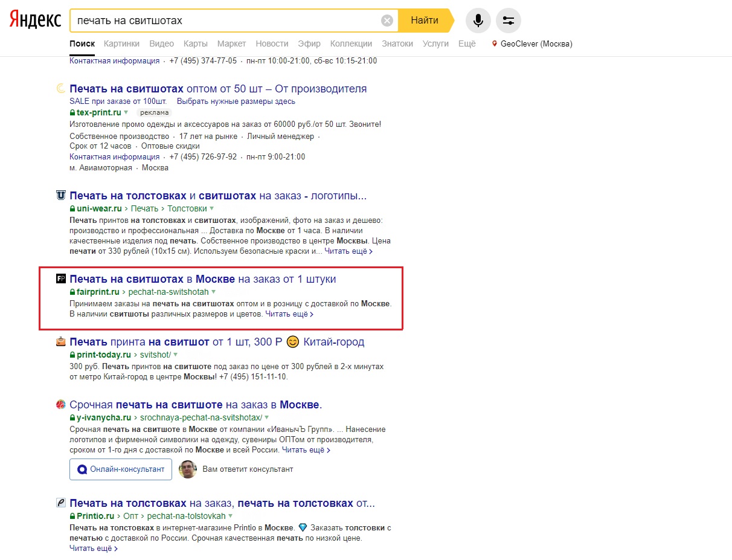Click the Printio.ru favicon

pos(60,503)
